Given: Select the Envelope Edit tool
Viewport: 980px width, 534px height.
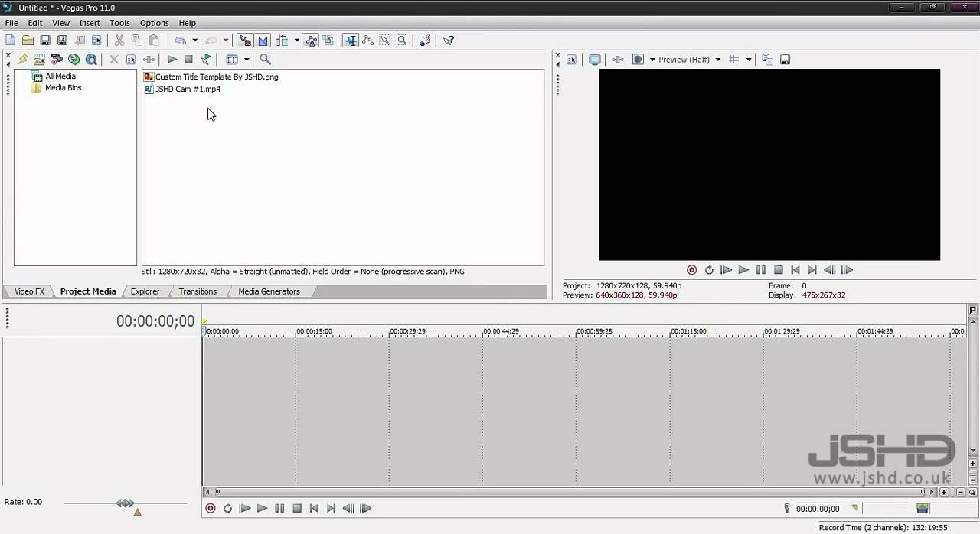Looking at the screenshot, I should point(367,41).
